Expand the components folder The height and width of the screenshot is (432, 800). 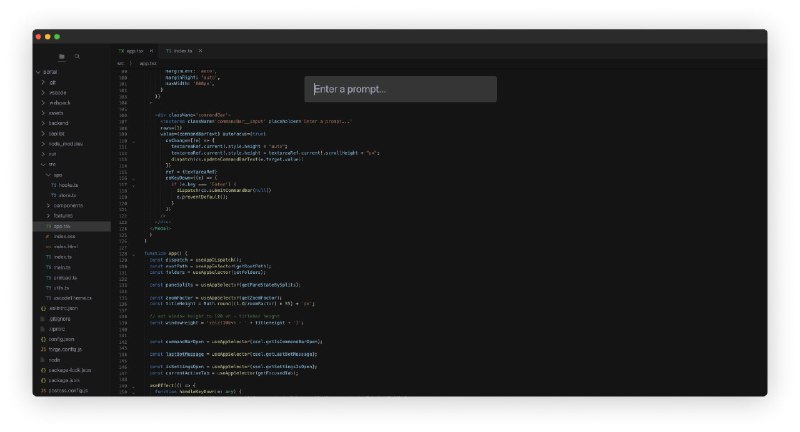pos(47,205)
